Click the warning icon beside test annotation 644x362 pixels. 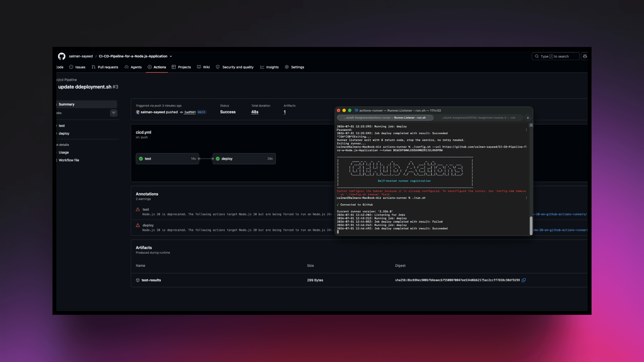(x=138, y=209)
